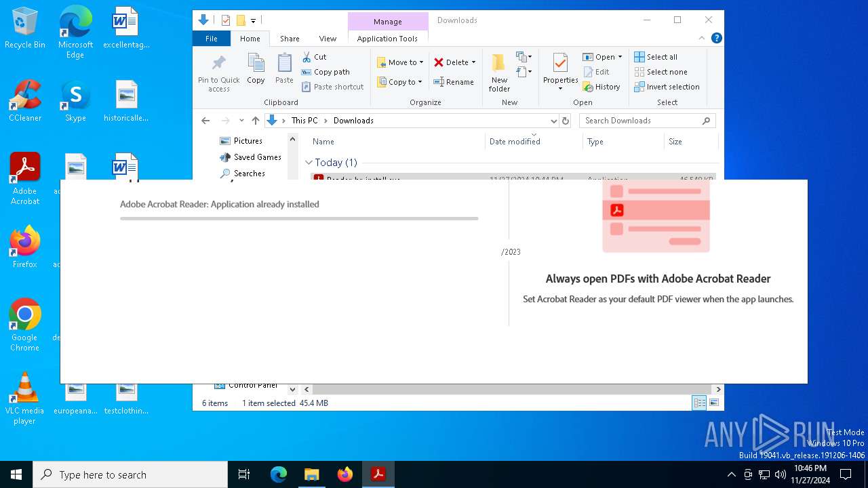Open the notification center icon
The width and height of the screenshot is (868, 488).
tap(846, 474)
